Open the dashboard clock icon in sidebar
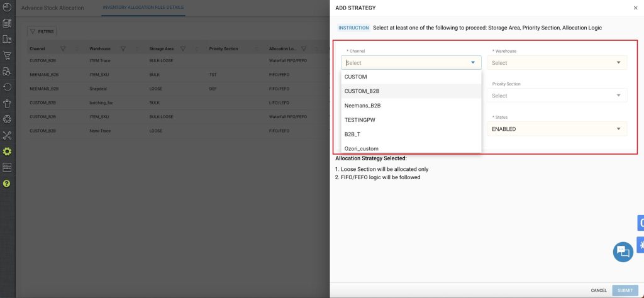The width and height of the screenshot is (644, 298). click(8, 8)
